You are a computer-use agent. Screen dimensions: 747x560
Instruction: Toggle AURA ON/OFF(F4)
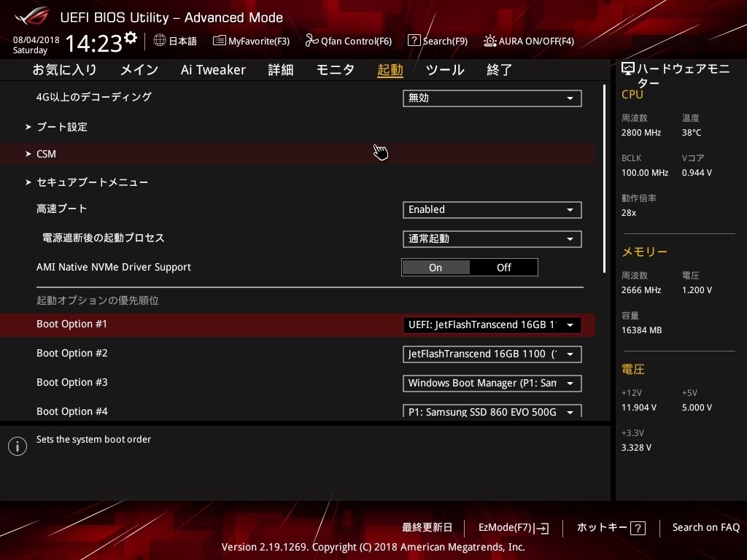pos(529,41)
